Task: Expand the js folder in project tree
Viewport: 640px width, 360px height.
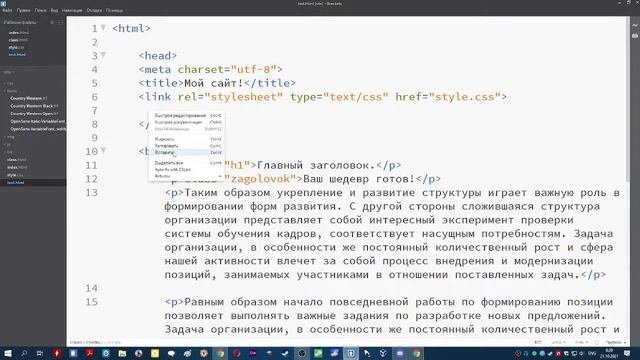Action: click(8, 144)
